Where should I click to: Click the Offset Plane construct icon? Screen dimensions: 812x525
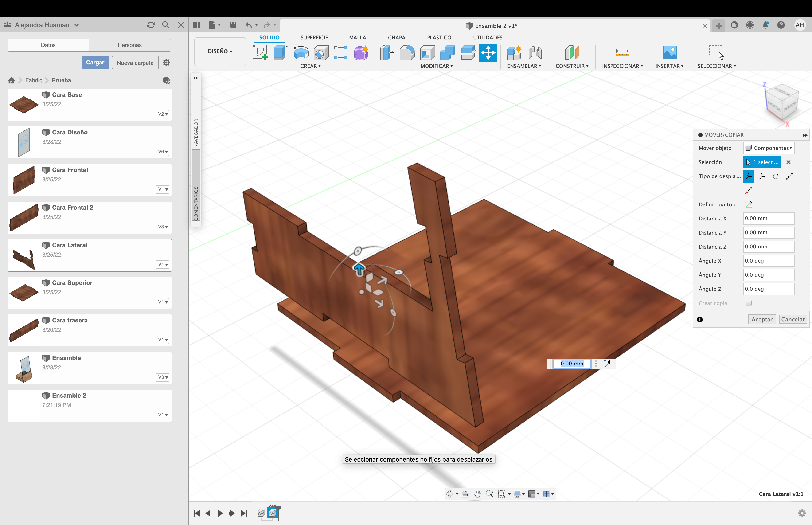572,53
